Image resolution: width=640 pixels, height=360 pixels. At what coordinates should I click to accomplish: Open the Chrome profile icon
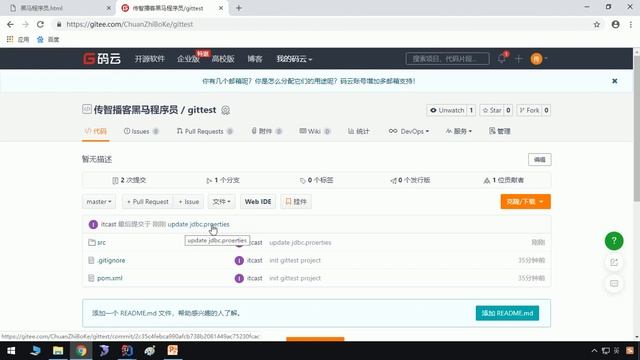tap(615, 24)
